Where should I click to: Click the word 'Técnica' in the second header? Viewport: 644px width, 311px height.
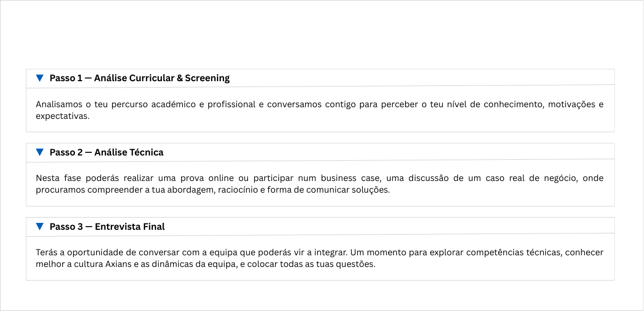pyautogui.click(x=147, y=152)
